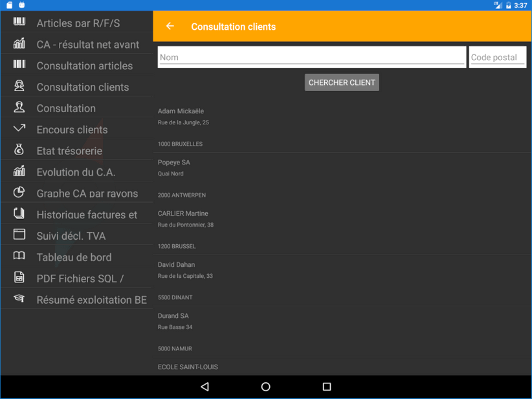Tap the back arrow in the header
The width and height of the screenshot is (532, 399).
tap(170, 27)
